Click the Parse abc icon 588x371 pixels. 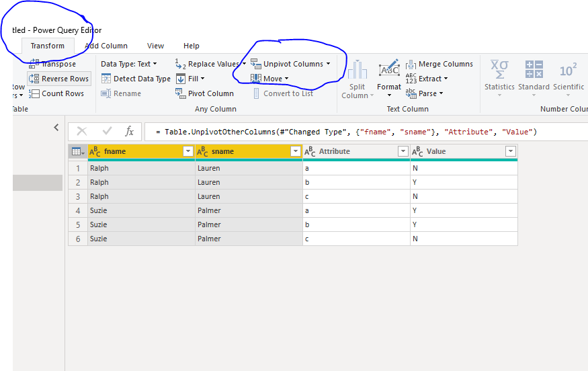(x=411, y=93)
